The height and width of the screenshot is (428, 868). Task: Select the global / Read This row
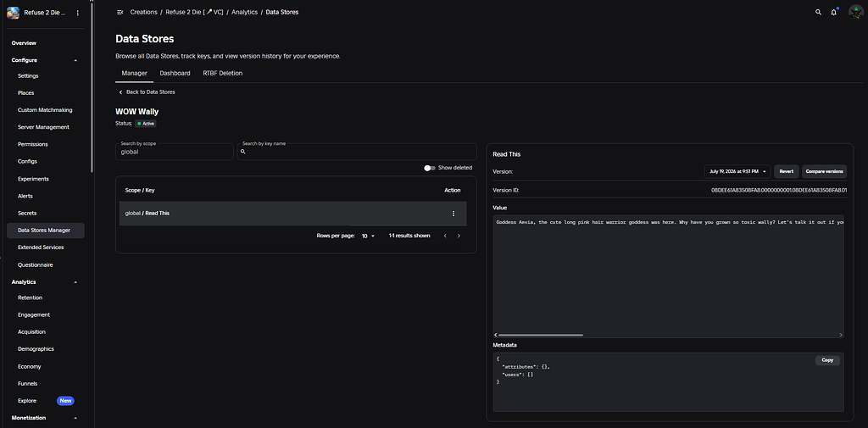tap(292, 214)
